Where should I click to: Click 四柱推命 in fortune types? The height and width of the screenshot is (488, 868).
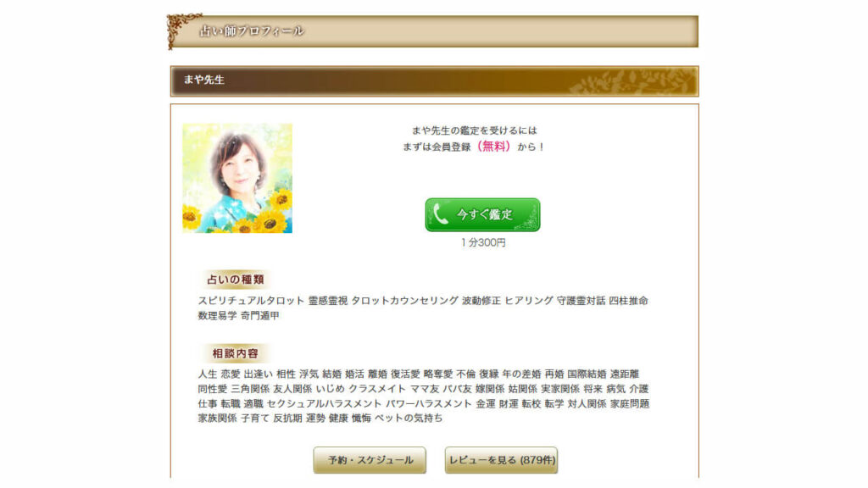(628, 301)
